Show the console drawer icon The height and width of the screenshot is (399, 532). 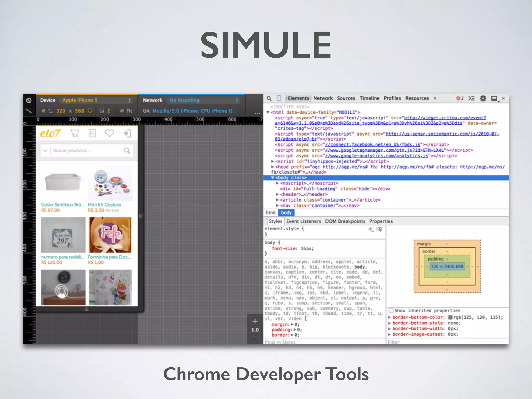[x=471, y=98]
